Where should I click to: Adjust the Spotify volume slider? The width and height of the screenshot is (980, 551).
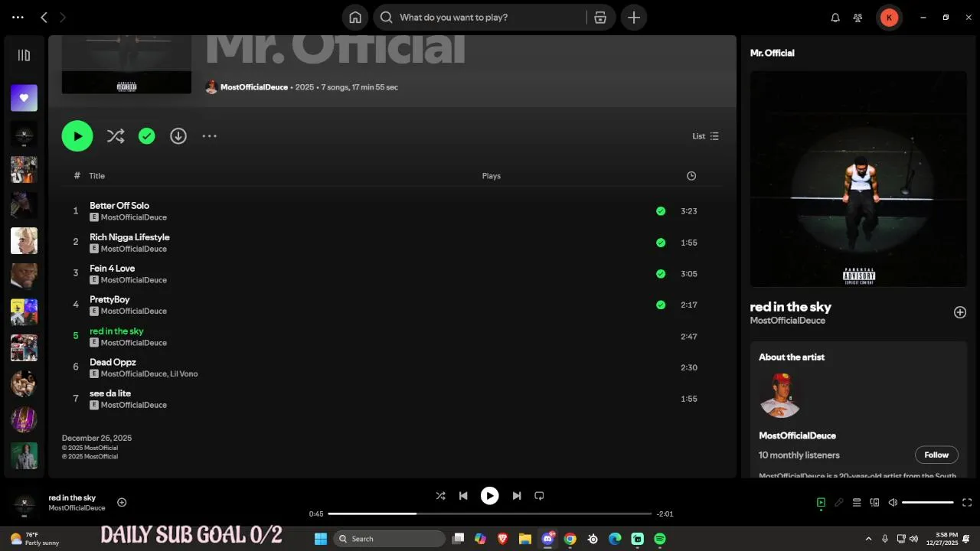click(927, 503)
